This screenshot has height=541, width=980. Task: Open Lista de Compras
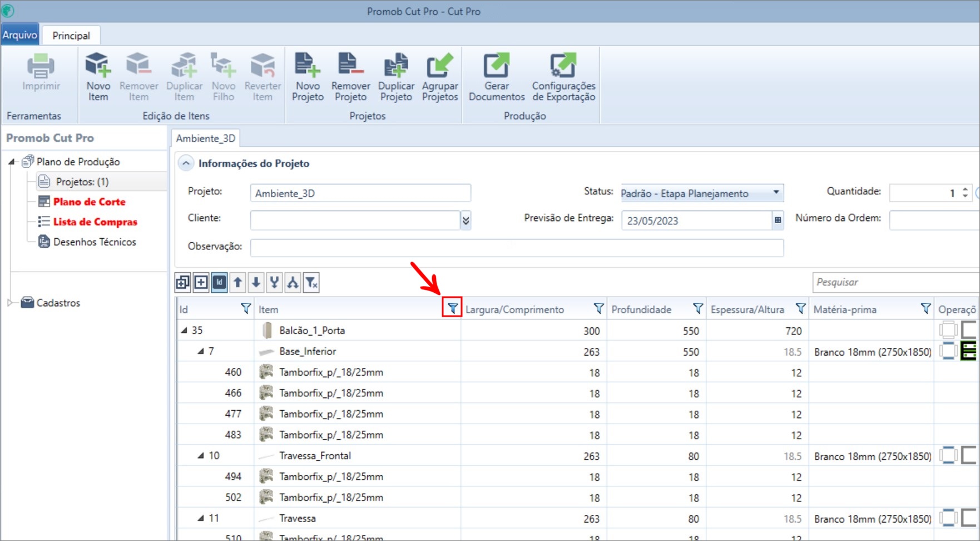95,222
